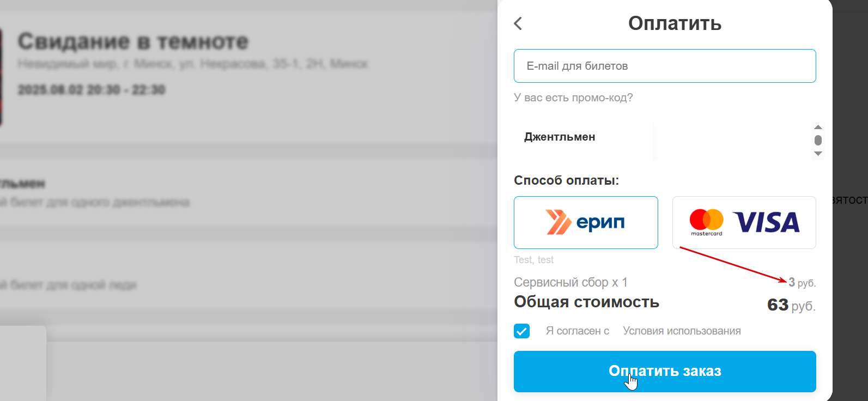Click the 'Оплатить заказ' button

(x=665, y=372)
